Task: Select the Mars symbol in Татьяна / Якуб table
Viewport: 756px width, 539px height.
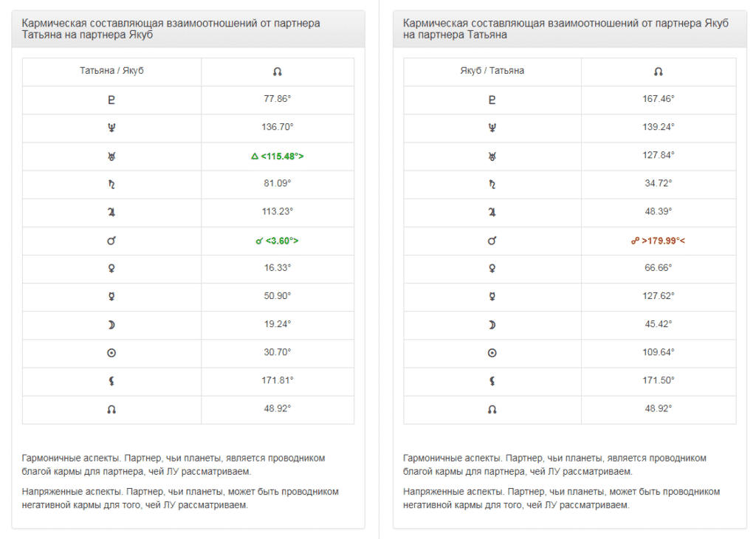Action: click(x=111, y=241)
